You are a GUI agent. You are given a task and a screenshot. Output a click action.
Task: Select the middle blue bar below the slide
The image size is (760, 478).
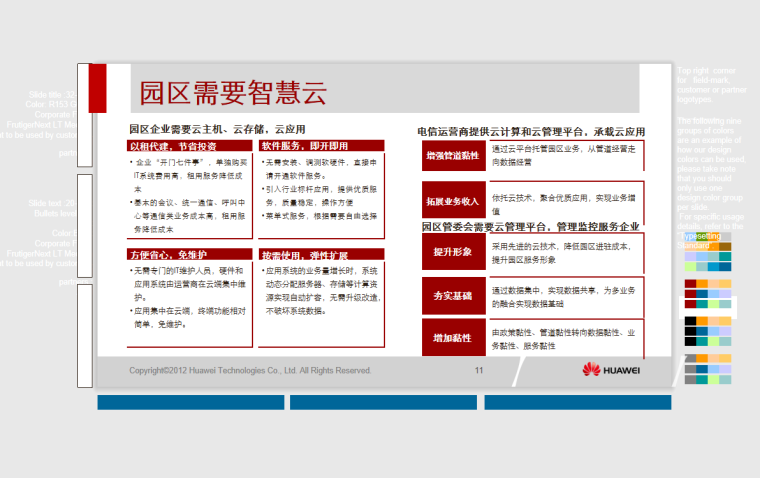click(x=384, y=402)
